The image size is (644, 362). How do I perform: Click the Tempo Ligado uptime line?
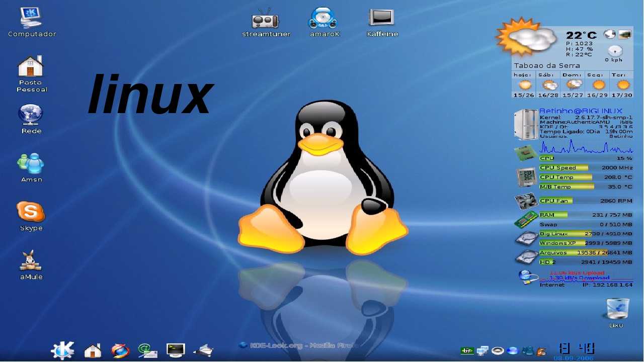click(586, 132)
